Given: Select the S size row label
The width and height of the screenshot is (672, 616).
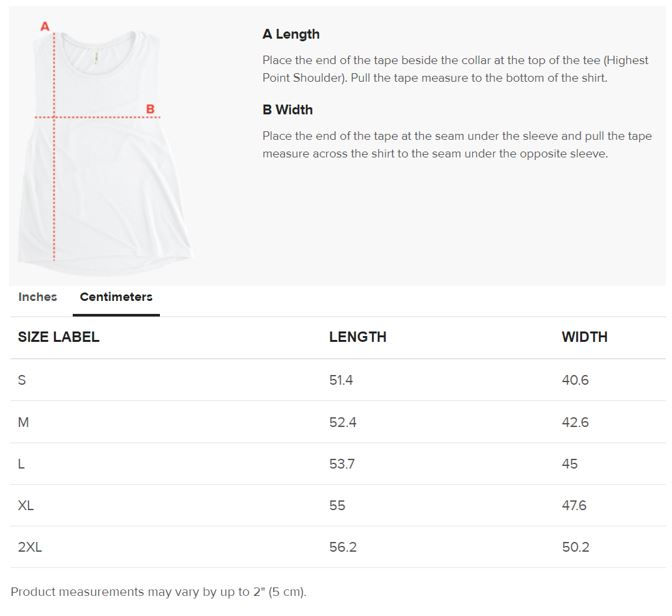Looking at the screenshot, I should 22,380.
